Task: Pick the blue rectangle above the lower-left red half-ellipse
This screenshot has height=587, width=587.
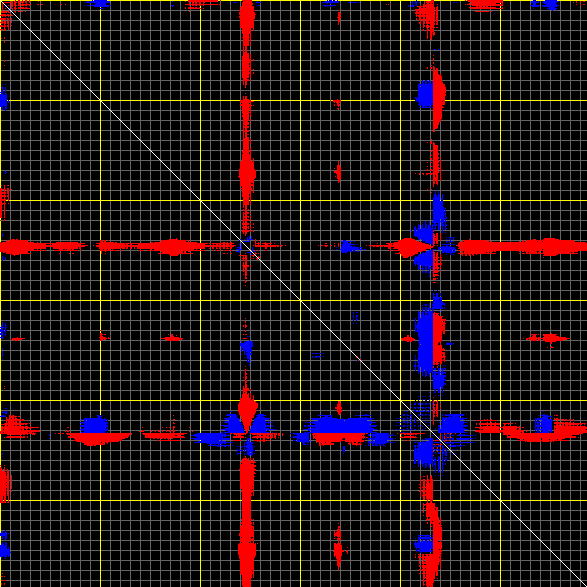Action: 94,425
